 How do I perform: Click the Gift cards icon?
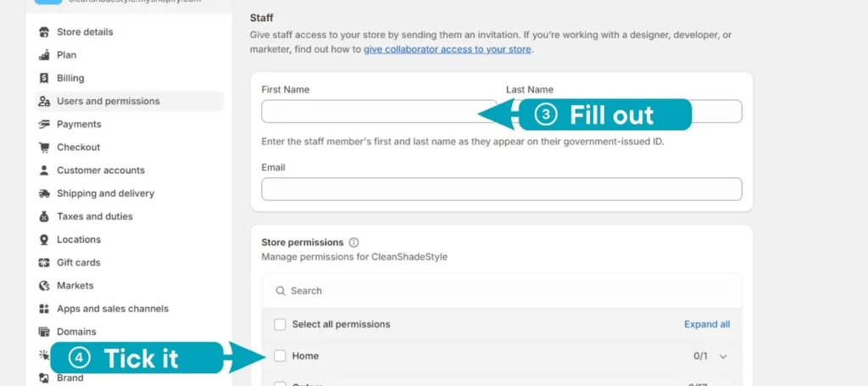(x=44, y=262)
